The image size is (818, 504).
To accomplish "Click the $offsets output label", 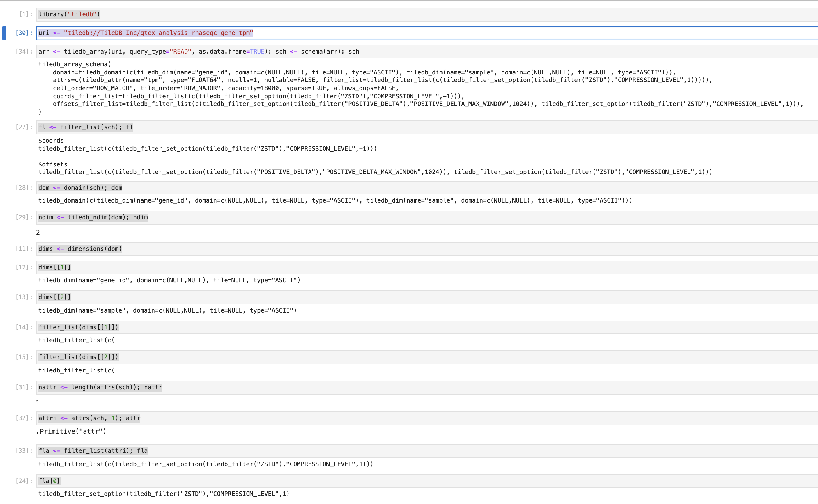I will (x=53, y=164).
